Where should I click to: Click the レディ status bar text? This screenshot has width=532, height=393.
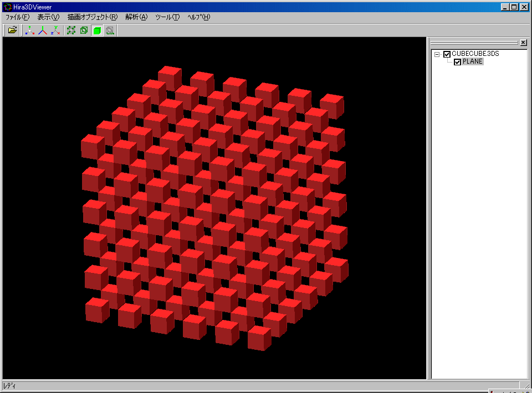pos(9,386)
